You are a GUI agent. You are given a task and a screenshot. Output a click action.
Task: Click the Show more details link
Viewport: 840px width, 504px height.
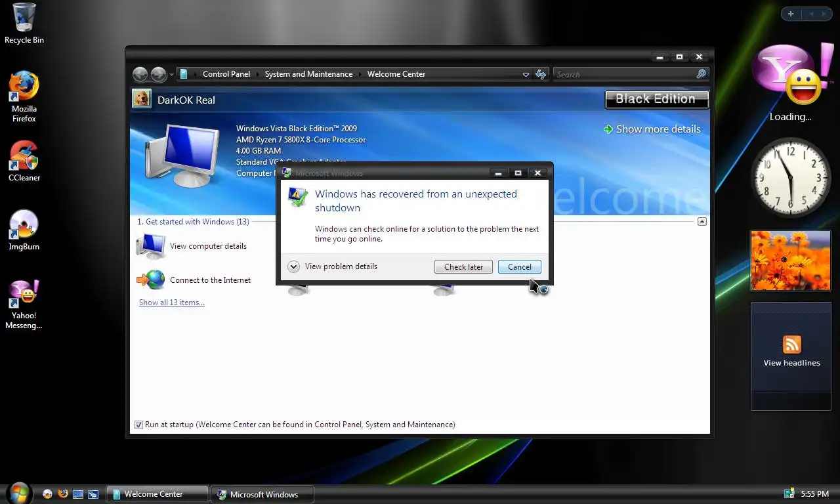coord(658,129)
